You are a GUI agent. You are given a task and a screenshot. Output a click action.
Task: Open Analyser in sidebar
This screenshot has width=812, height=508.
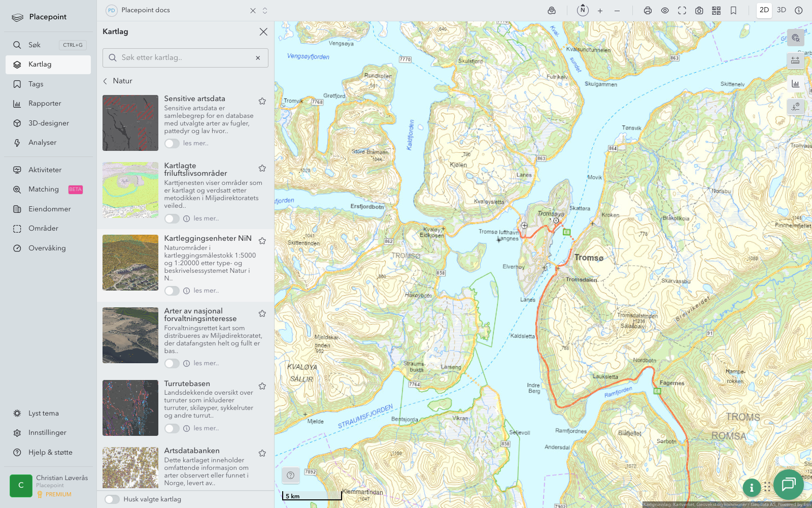point(48,143)
